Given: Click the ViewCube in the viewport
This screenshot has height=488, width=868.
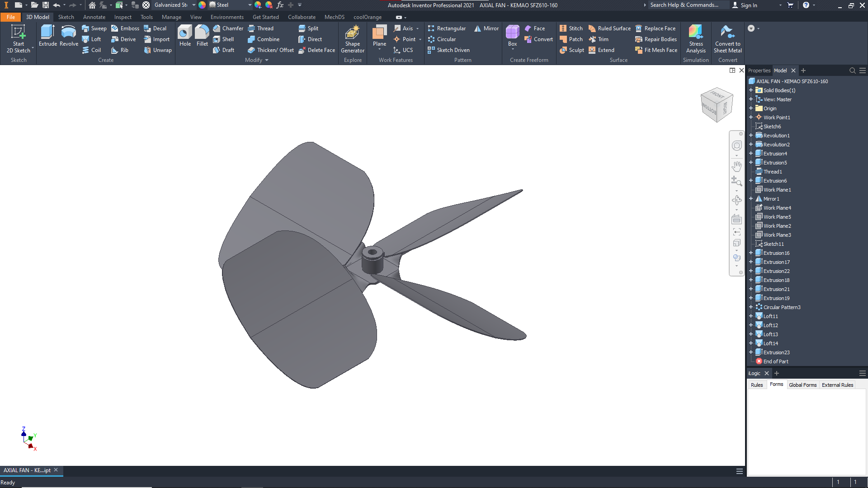Looking at the screenshot, I should [x=716, y=105].
